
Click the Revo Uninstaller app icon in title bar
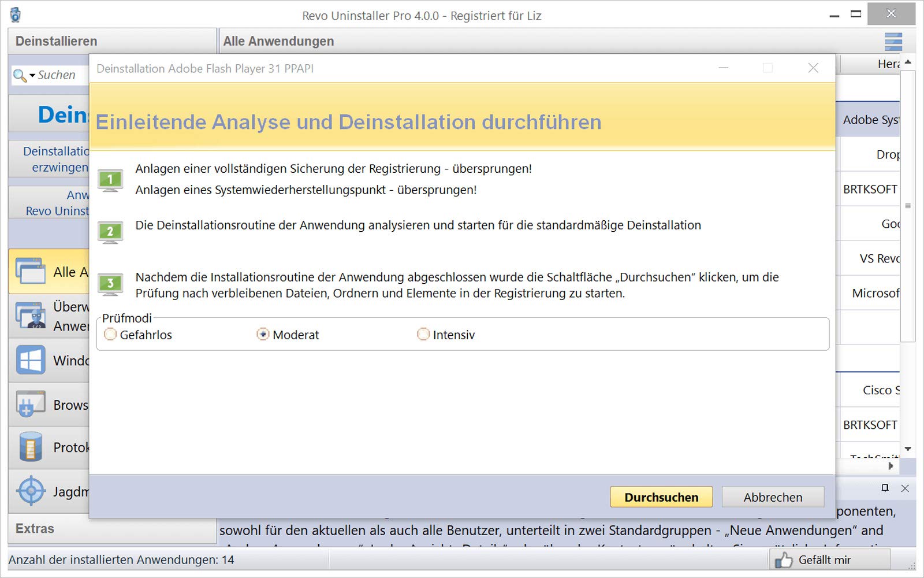16,14
